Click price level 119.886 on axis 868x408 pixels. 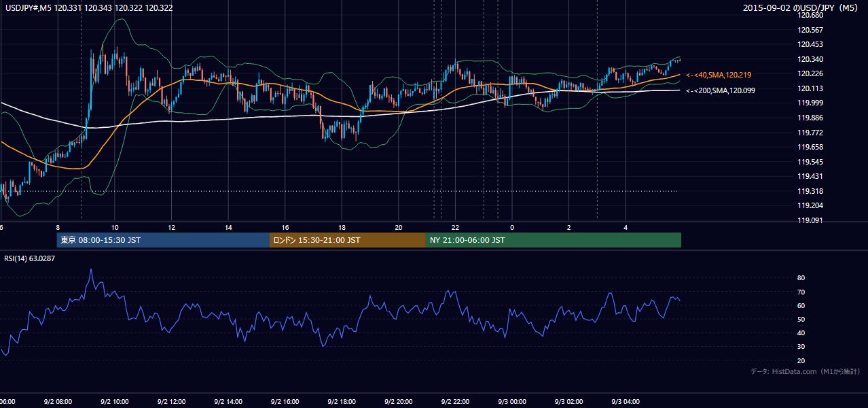pos(810,118)
